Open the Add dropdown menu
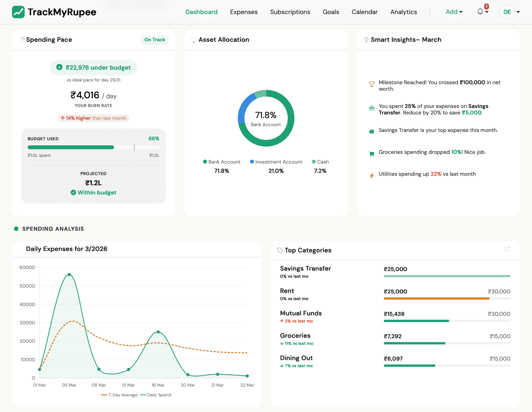The image size is (532, 412). (x=454, y=12)
